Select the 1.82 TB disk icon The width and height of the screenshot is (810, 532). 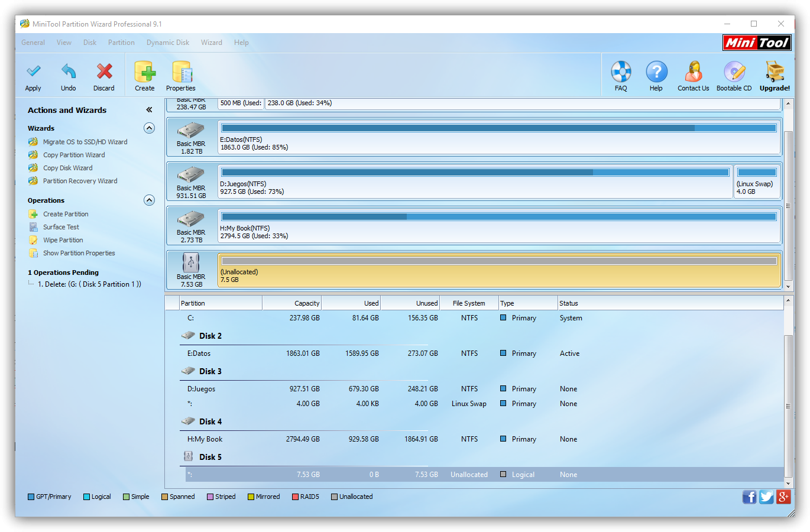pos(191,130)
